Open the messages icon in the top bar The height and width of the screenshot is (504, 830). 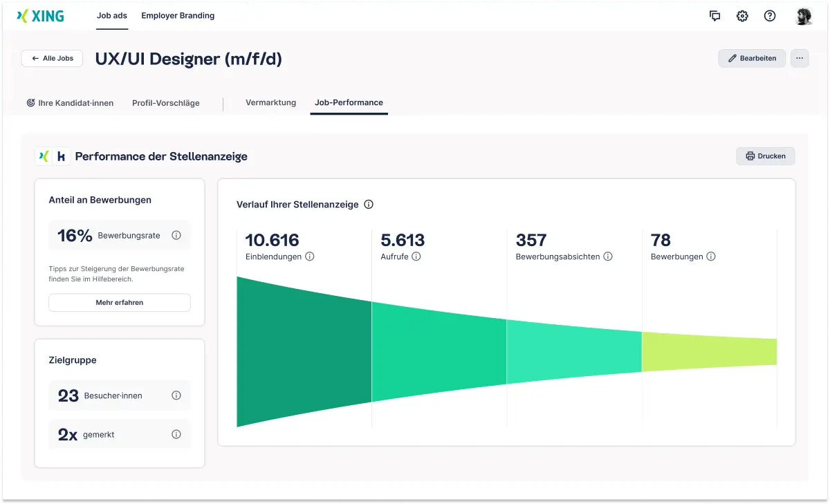coord(714,16)
